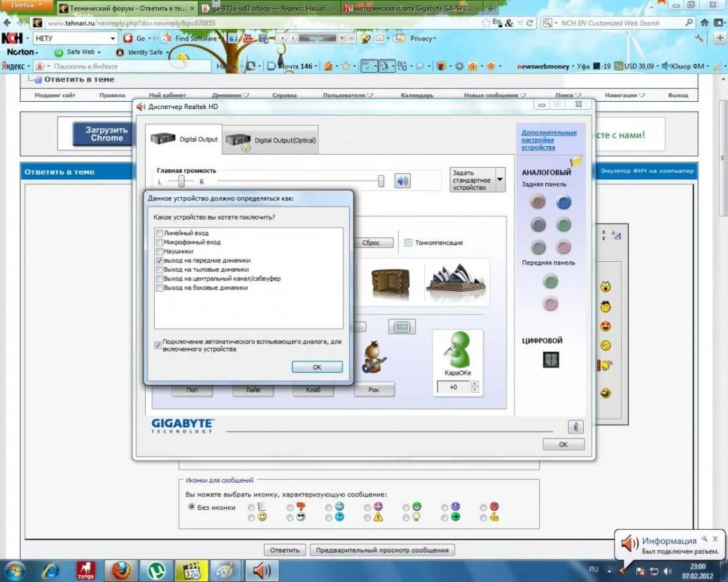The image size is (728, 582).
Task: Check the Микрофонный вход option
Action: click(159, 242)
